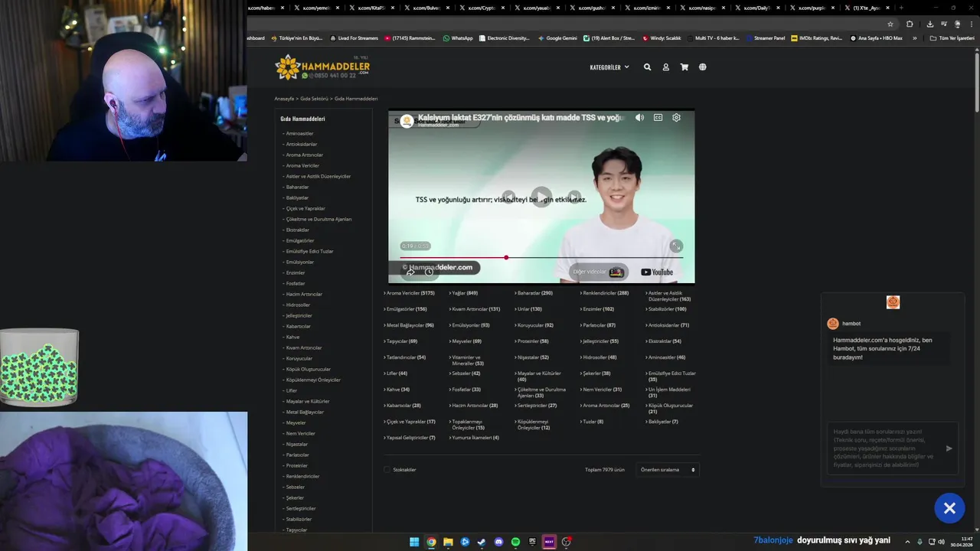Open browser downloads icon

929,24
